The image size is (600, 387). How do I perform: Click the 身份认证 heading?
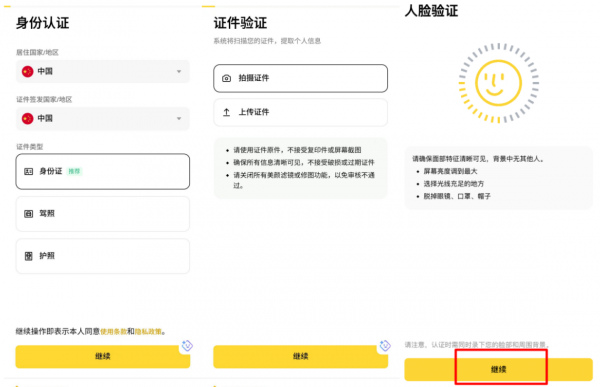[x=42, y=23]
